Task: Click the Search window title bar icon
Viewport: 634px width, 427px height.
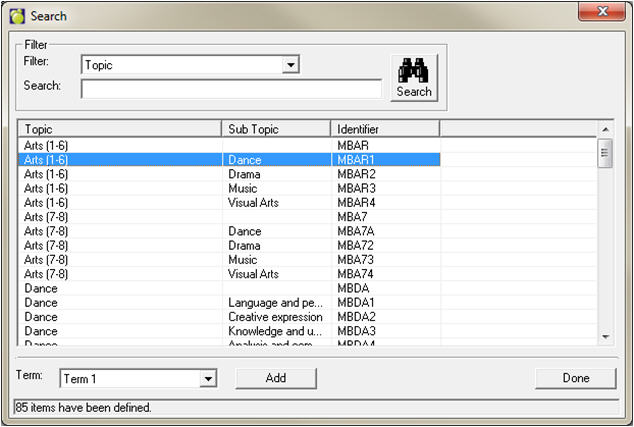Action: (x=16, y=15)
